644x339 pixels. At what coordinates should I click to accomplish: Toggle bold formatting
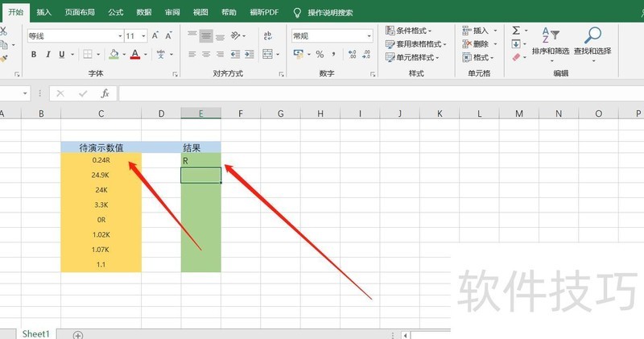(x=34, y=54)
